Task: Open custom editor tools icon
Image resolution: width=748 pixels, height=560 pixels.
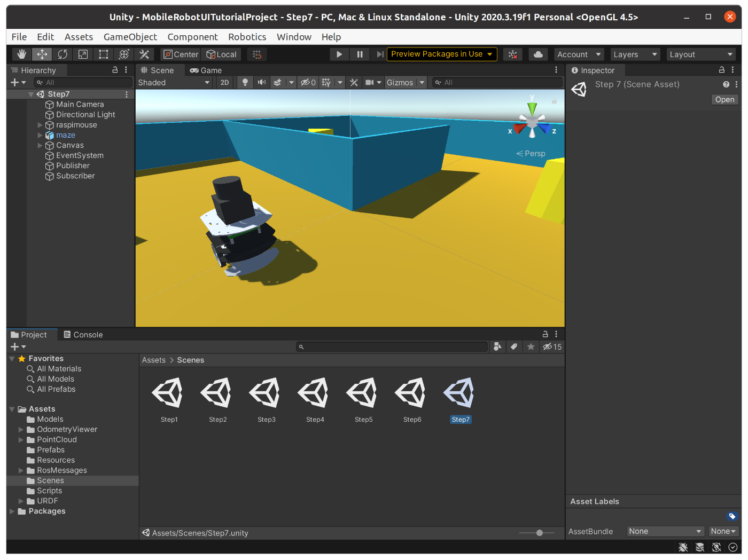Action: tap(144, 54)
